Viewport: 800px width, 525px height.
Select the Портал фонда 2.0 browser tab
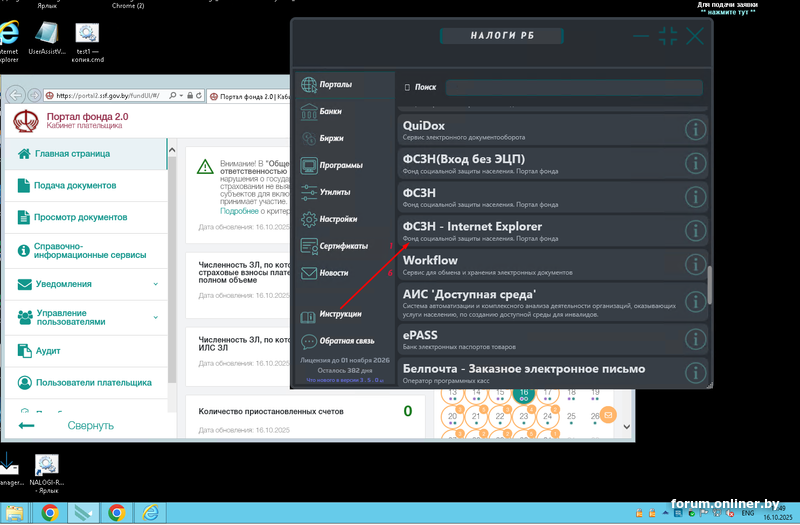coord(249,96)
